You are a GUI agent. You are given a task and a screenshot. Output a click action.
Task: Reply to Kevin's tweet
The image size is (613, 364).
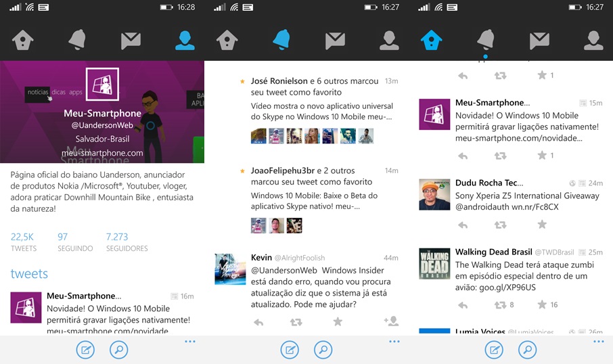[258, 322]
